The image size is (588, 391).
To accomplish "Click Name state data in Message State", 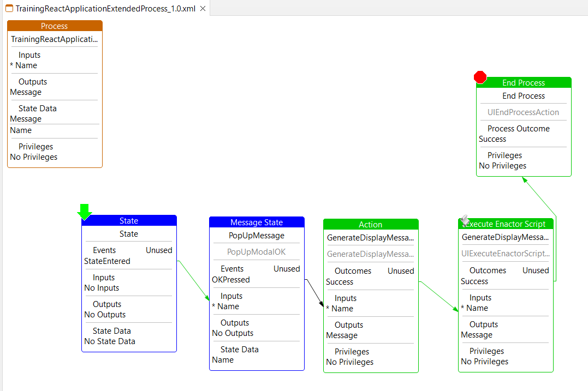I will click(223, 360).
